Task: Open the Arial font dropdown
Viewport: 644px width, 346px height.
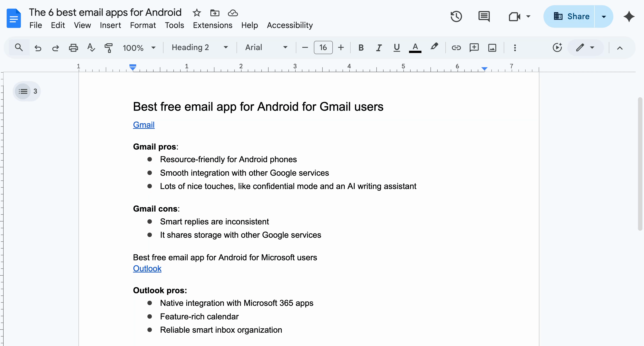Action: 266,47
